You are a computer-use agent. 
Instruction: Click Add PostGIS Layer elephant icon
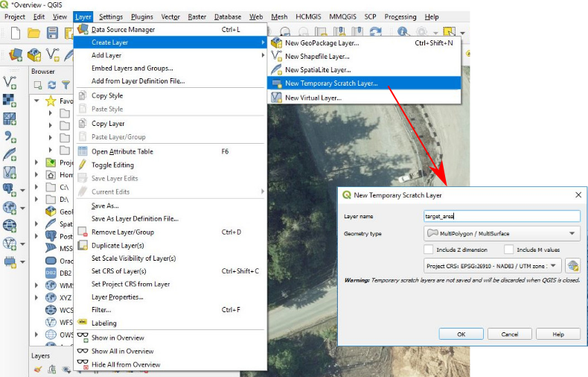pos(9,190)
